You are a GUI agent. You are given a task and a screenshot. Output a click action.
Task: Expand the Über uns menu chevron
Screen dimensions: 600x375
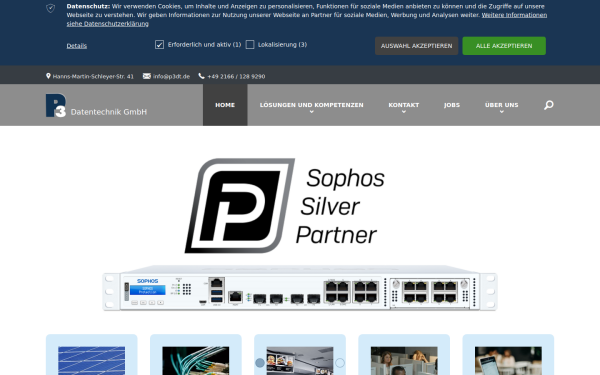tap(502, 112)
